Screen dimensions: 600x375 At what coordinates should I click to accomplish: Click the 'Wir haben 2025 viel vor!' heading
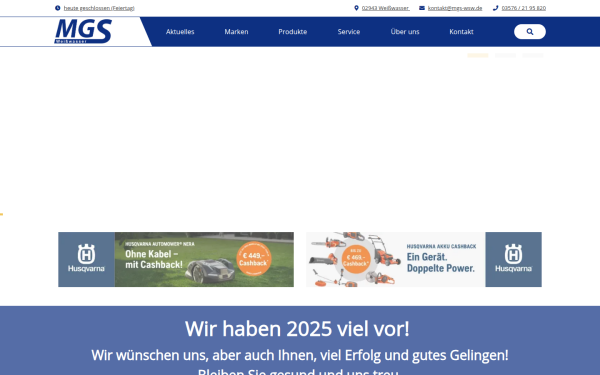297,329
